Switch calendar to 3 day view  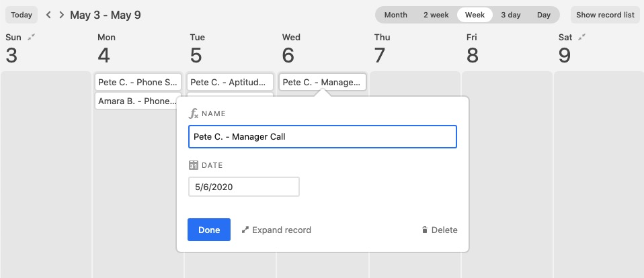click(x=510, y=15)
